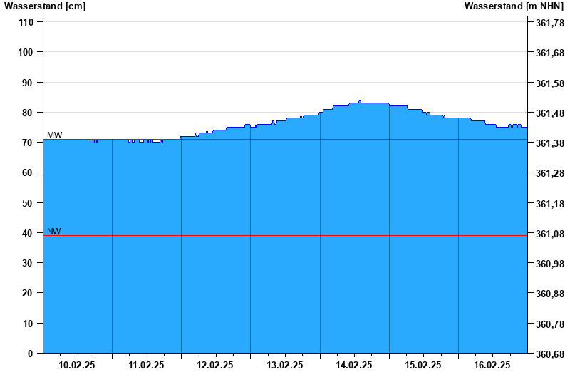Select the 14.02.25 date label
The image size is (570, 392).
[353, 366]
